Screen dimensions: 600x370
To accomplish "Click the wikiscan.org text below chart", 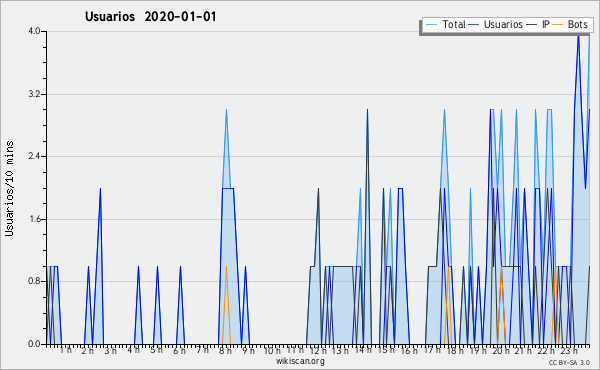I will [300, 361].
